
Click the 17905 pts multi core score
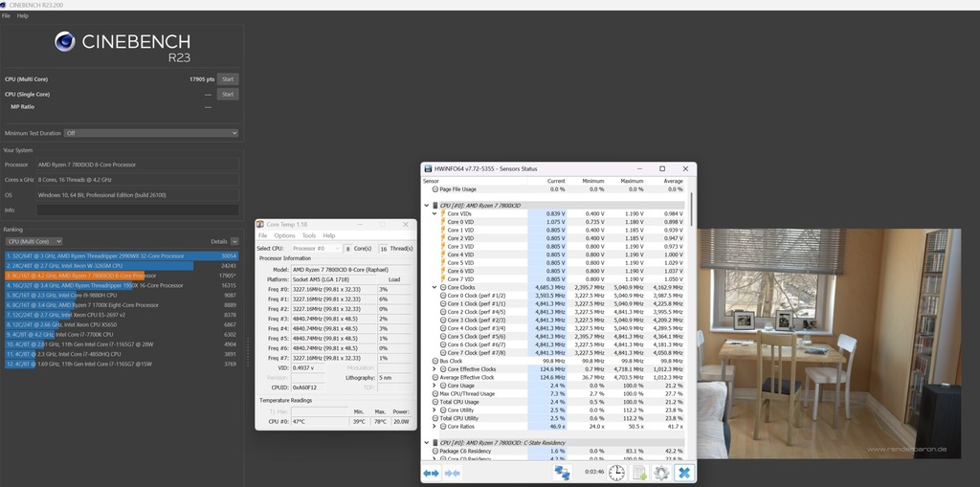pos(202,79)
